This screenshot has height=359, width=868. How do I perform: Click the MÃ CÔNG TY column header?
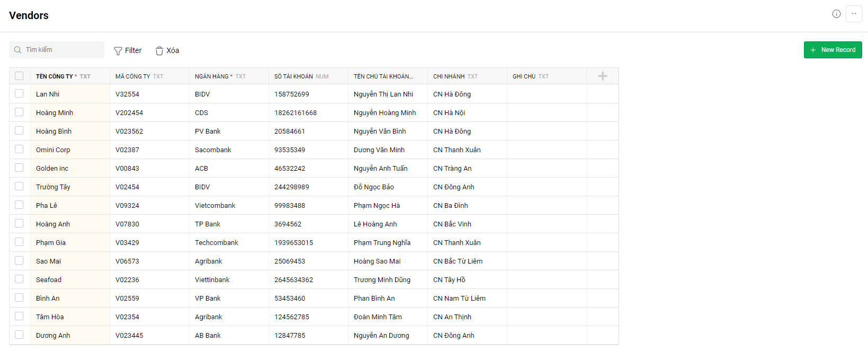tap(149, 76)
